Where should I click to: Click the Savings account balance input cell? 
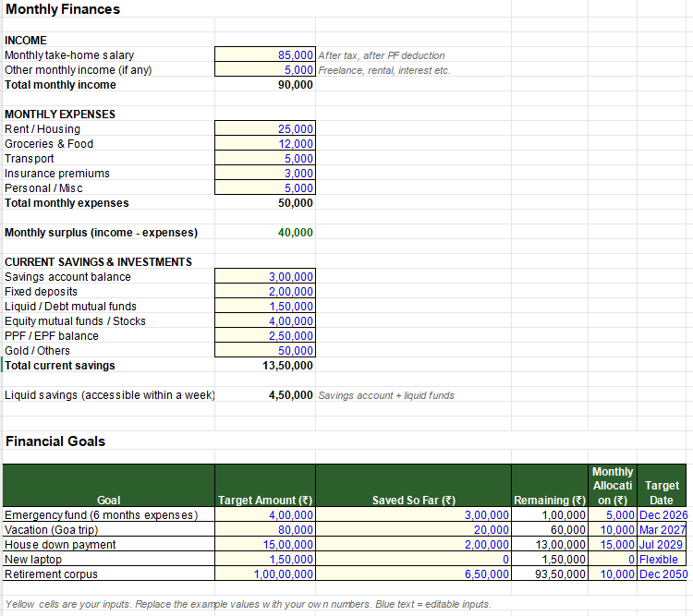click(x=265, y=276)
